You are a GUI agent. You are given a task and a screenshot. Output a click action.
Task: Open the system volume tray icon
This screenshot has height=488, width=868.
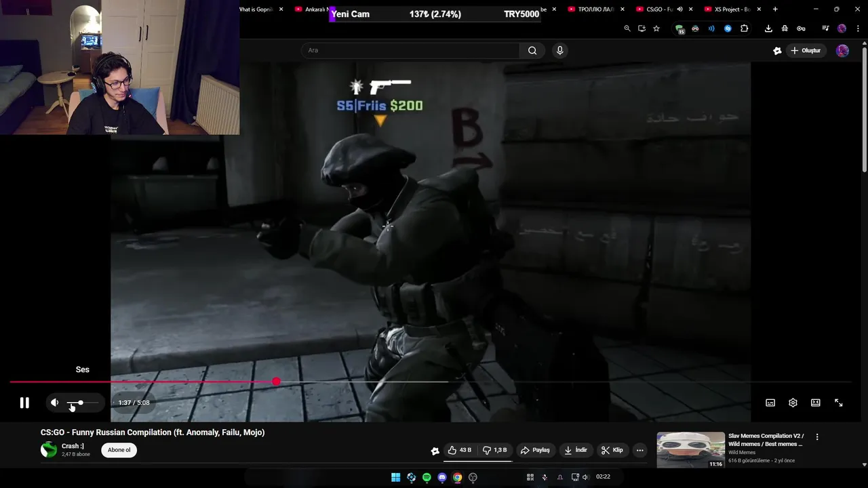click(585, 477)
